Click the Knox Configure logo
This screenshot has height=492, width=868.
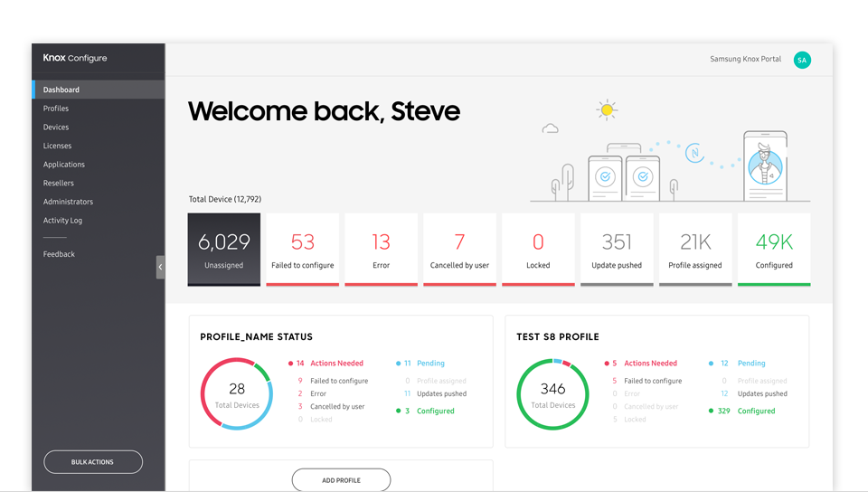tap(75, 58)
